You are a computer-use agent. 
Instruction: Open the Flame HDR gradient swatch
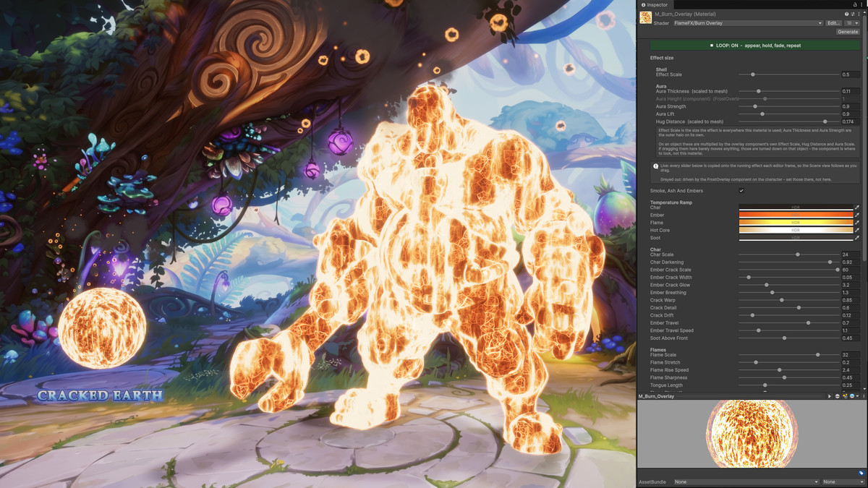click(796, 223)
